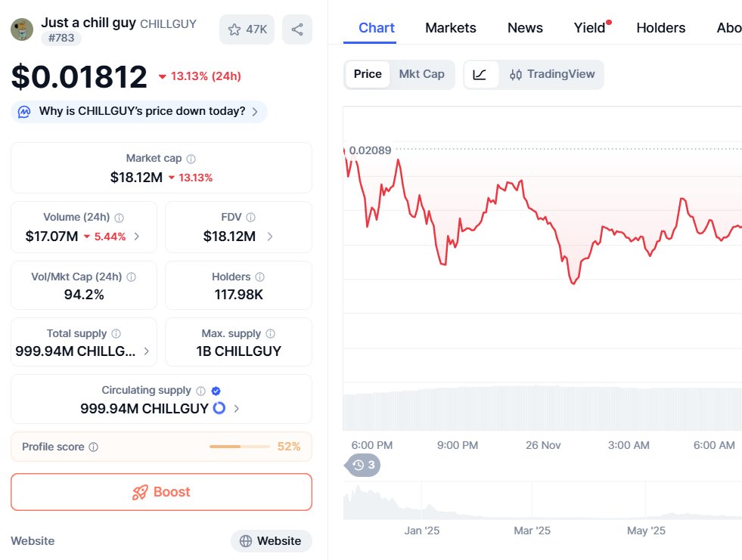The height and width of the screenshot is (560, 742).
Task: Click the Holders info icon
Action: (259, 277)
